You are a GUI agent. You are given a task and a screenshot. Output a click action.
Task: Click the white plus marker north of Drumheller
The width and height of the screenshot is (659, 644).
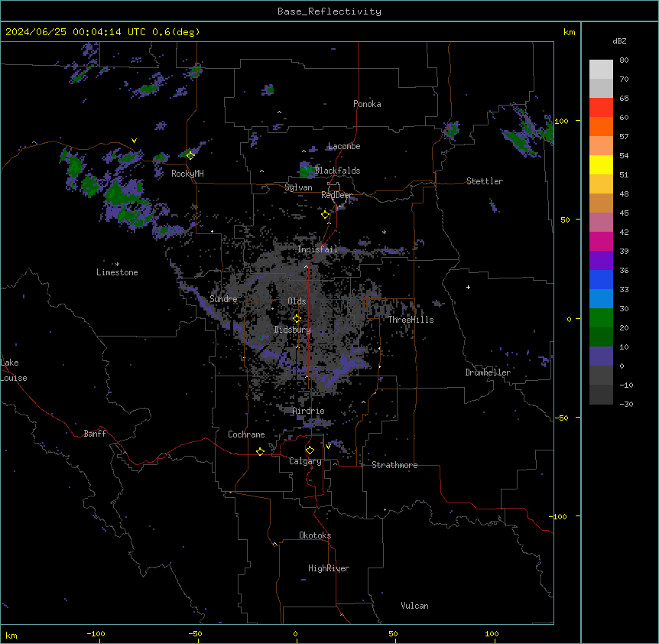coord(468,287)
